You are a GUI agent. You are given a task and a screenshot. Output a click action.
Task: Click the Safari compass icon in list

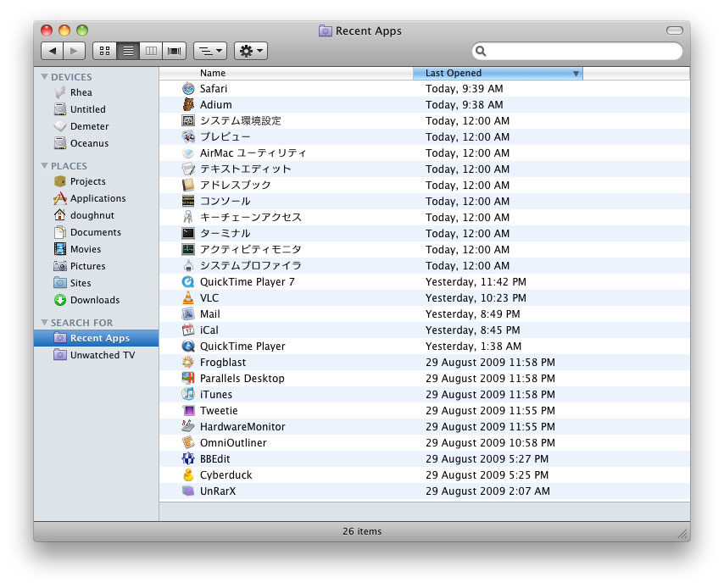188,89
